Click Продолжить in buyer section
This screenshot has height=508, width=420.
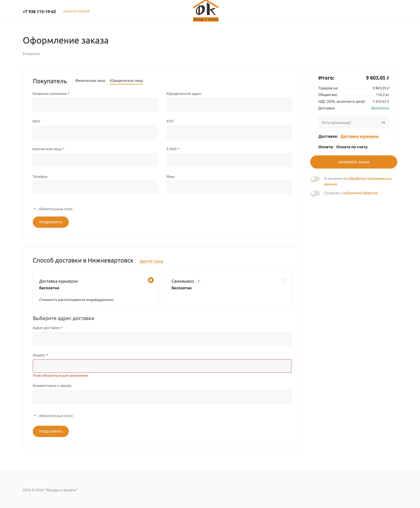[51, 222]
